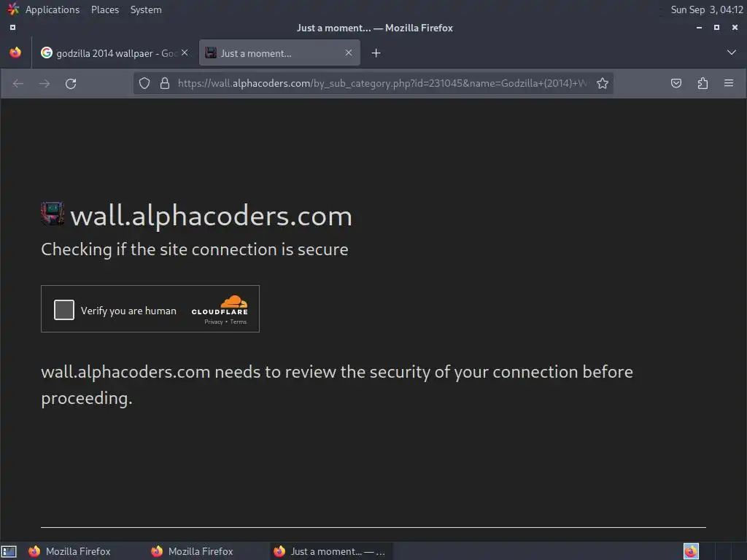Open the window menu icon in the title bar
The image size is (747, 560).
pyautogui.click(x=12, y=28)
